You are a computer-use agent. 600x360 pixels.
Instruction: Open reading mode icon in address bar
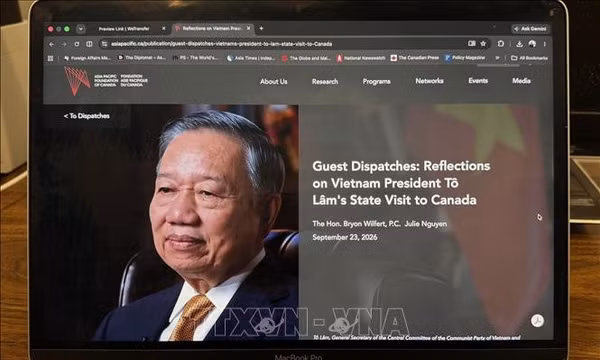(x=472, y=44)
